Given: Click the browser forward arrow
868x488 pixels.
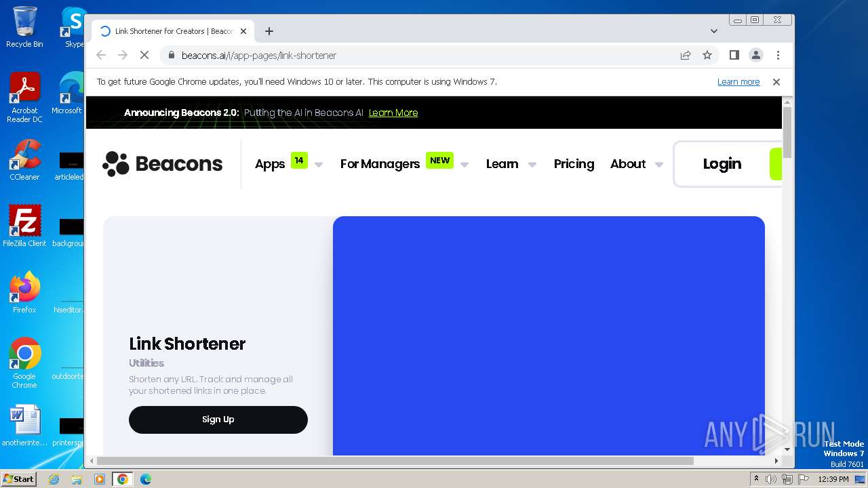Looking at the screenshot, I should tap(123, 56).
